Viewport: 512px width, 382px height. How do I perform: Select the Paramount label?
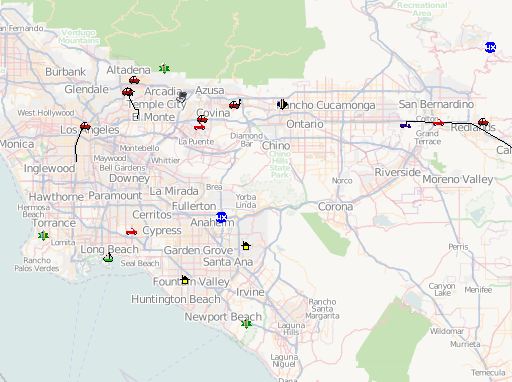115,196
